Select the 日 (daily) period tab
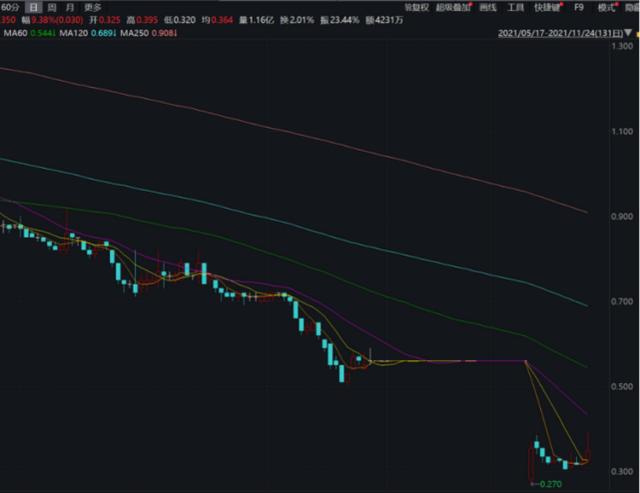 pos(33,7)
